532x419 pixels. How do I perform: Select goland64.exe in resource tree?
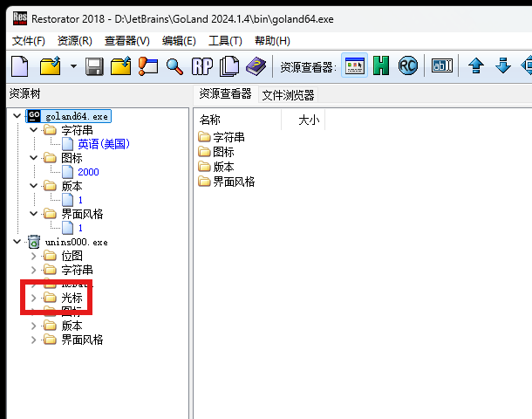pos(77,116)
